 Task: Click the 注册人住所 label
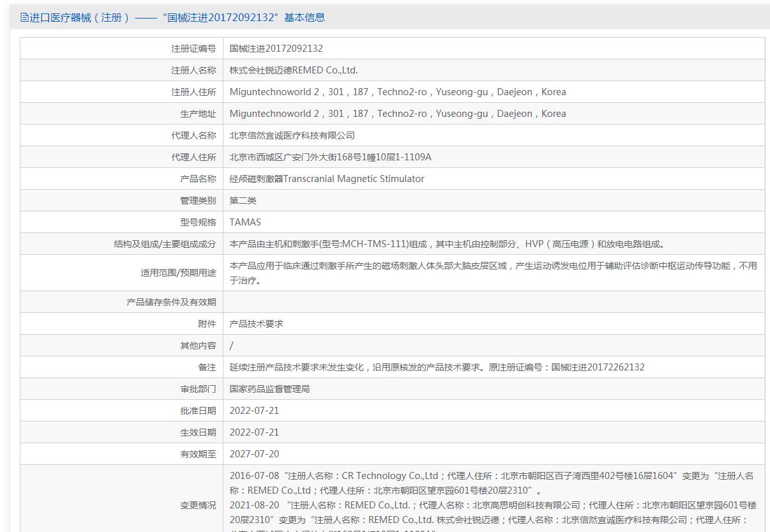click(x=193, y=92)
